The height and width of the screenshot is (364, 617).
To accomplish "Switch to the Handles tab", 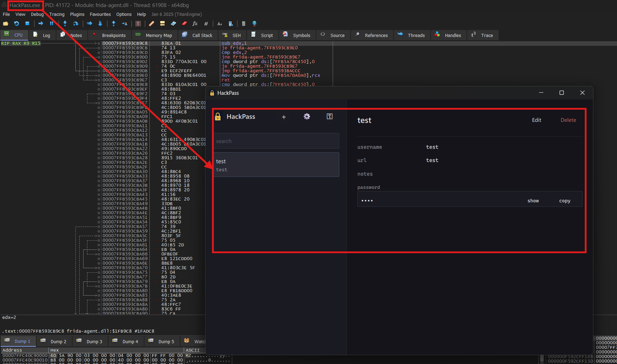I will pos(448,35).
